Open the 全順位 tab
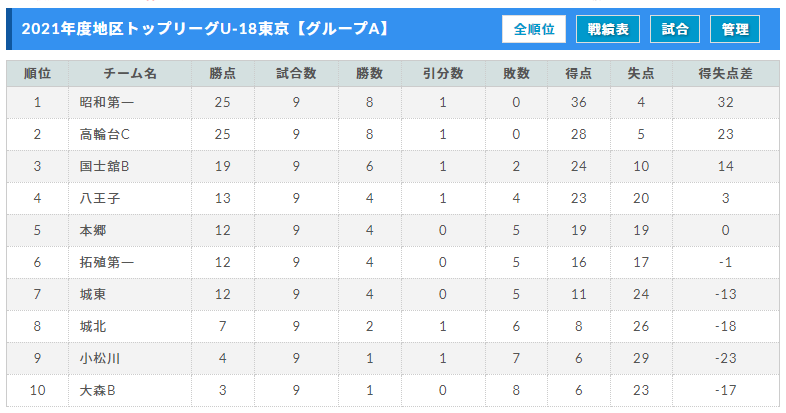 (x=534, y=29)
